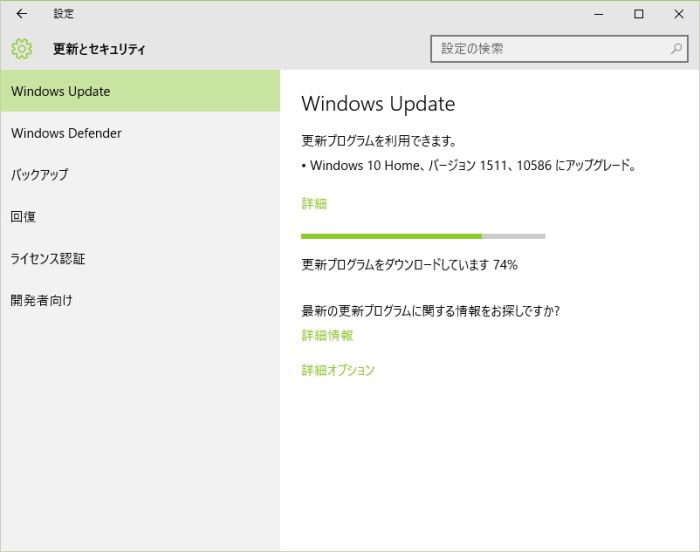Open 詳細オプション advanced options link
The width and height of the screenshot is (700, 552).
point(338,370)
